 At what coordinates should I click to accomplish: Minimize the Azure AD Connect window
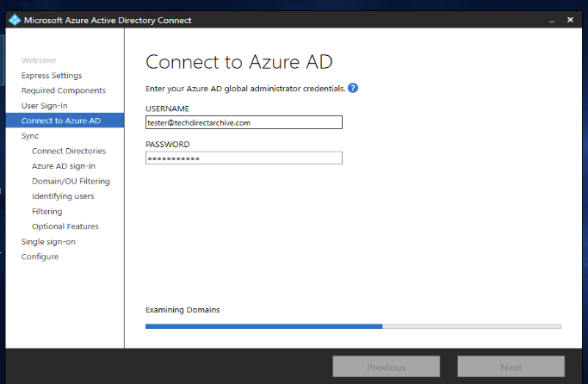(552, 21)
